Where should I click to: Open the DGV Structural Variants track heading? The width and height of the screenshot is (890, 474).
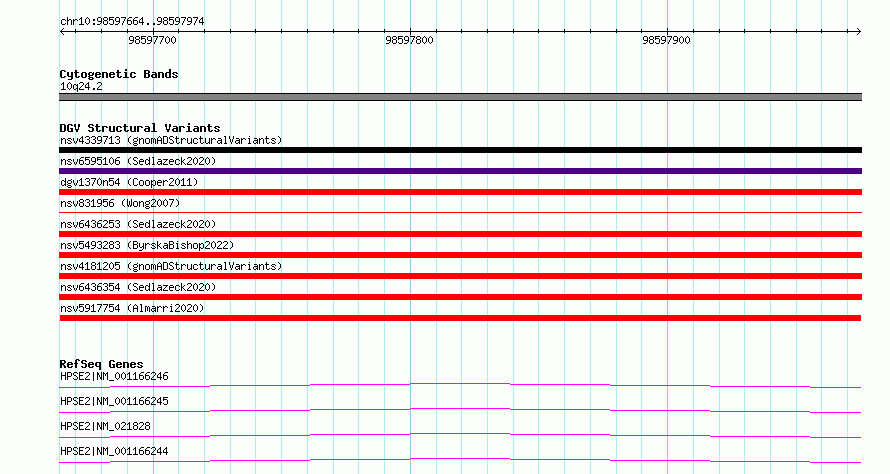[140, 128]
